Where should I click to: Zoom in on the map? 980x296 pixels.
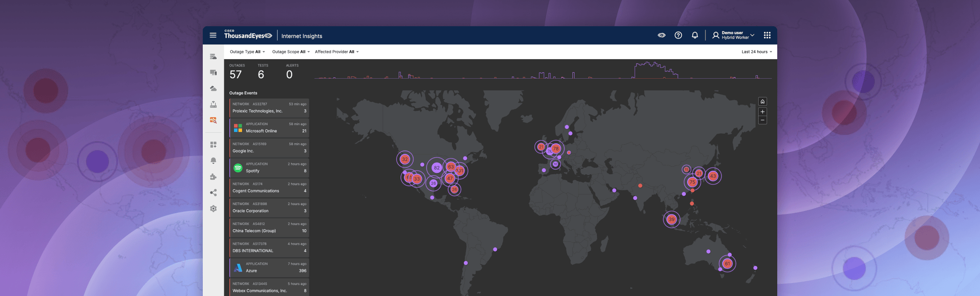click(762, 112)
